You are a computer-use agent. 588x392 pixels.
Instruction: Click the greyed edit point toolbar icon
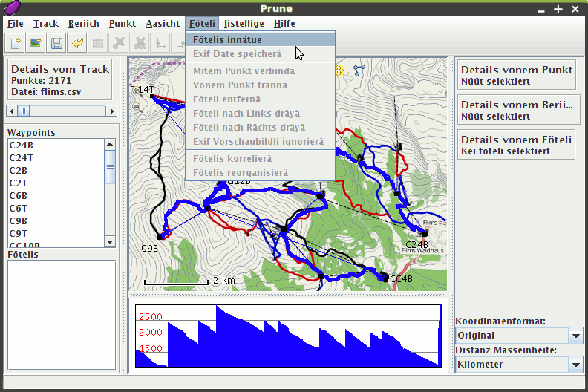pyautogui.click(x=97, y=43)
